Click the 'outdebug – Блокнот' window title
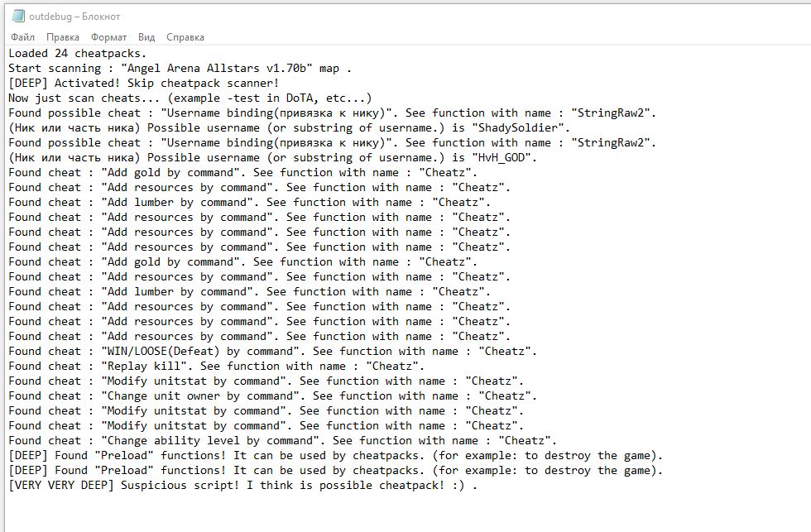811x532 pixels. (x=74, y=17)
